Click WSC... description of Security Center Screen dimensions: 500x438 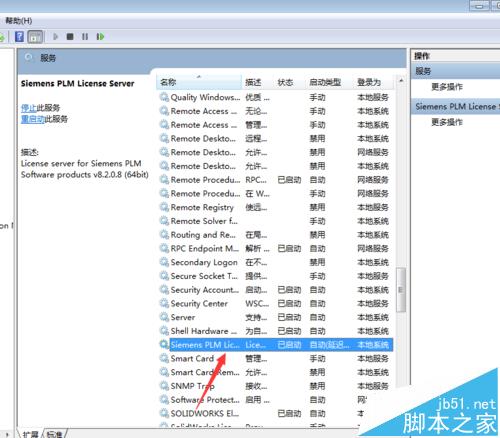point(257,304)
